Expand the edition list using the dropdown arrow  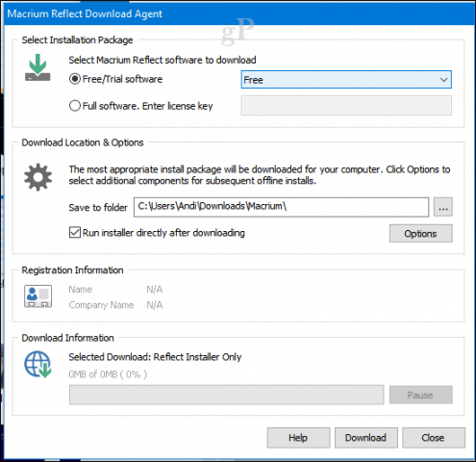click(x=443, y=80)
